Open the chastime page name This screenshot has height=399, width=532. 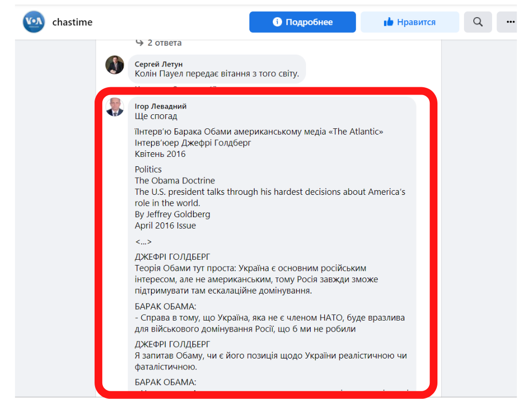pyautogui.click(x=72, y=22)
